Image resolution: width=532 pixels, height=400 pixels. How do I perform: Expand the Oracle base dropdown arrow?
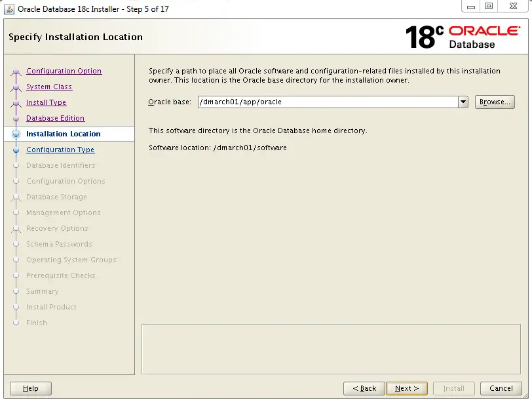(463, 102)
